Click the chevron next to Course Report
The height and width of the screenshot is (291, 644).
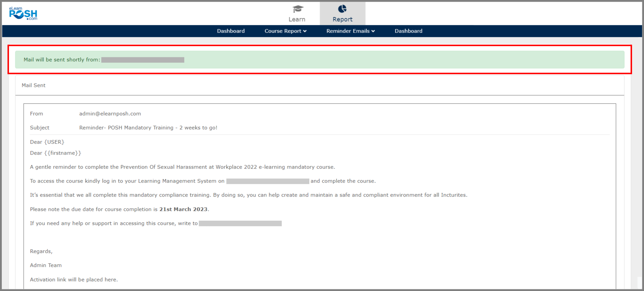point(305,31)
